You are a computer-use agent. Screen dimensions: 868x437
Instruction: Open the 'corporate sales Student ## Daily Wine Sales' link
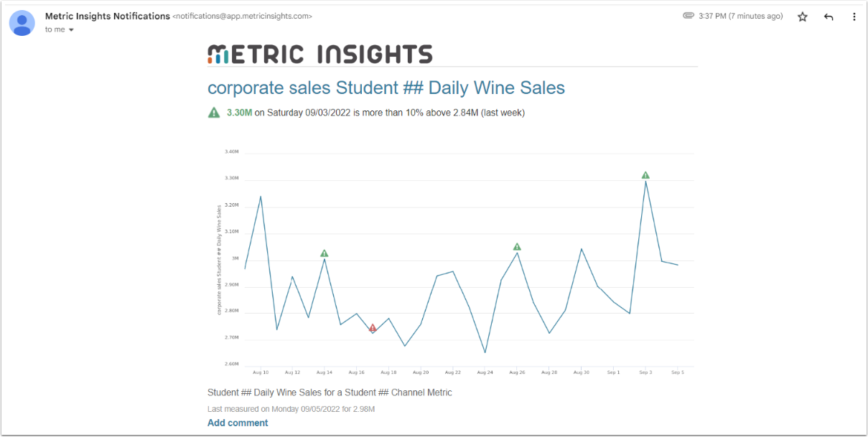(386, 88)
